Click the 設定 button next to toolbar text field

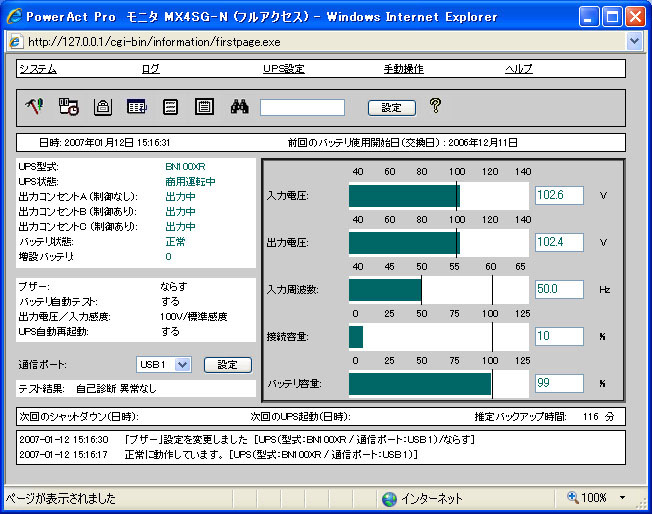pos(392,108)
